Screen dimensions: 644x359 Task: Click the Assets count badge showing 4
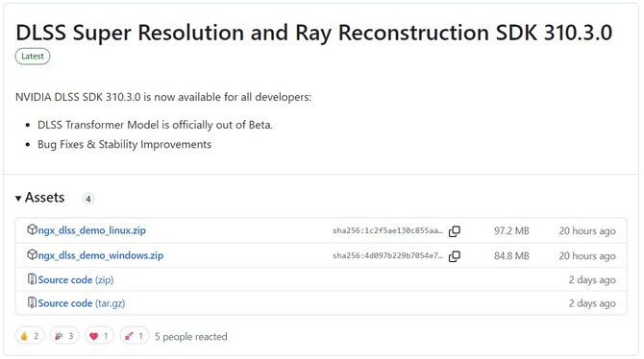click(x=87, y=199)
